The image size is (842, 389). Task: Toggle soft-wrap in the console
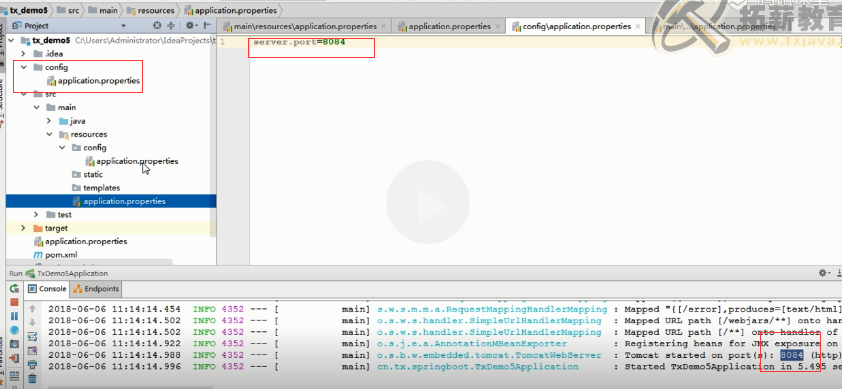click(32, 336)
